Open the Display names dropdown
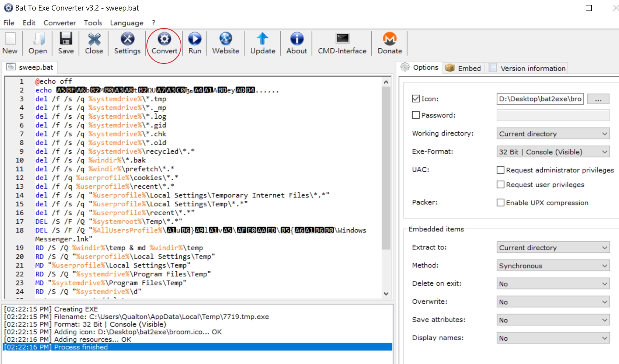 (553, 338)
